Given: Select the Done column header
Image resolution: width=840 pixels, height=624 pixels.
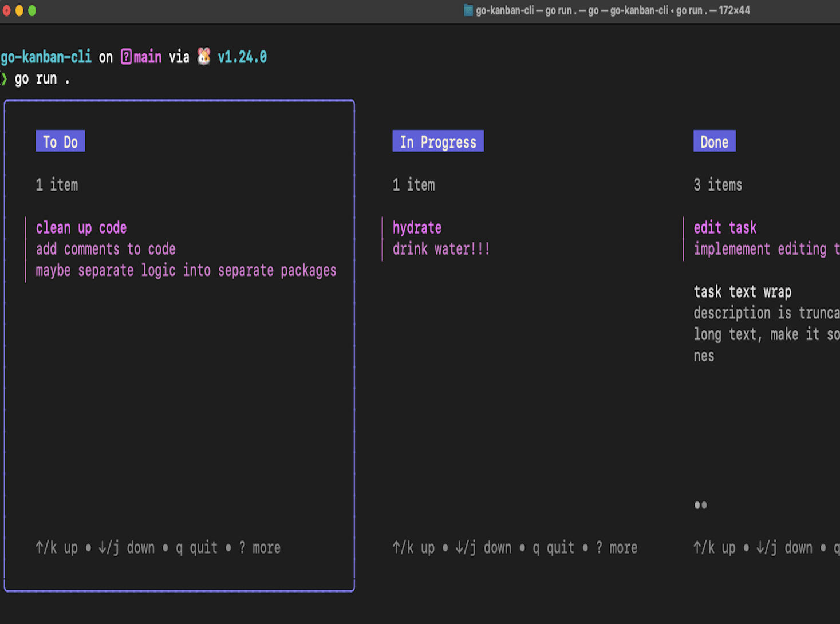Looking at the screenshot, I should 714,141.
